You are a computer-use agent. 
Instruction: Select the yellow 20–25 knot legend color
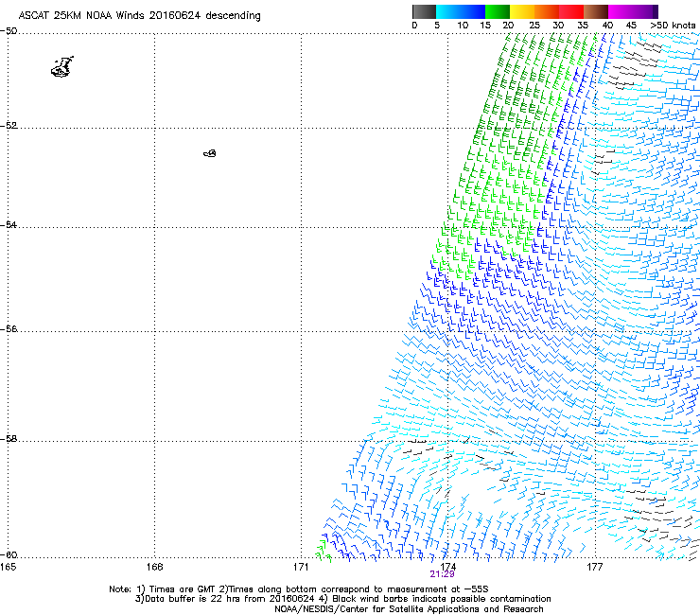[522, 11]
